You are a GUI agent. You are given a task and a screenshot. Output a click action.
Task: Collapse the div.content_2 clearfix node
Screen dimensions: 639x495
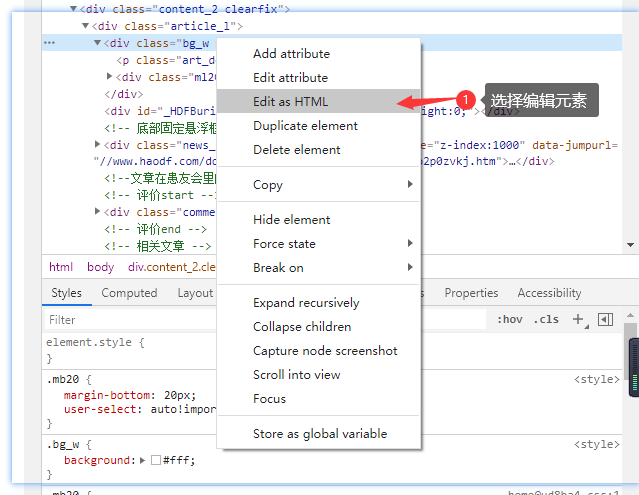(x=73, y=9)
